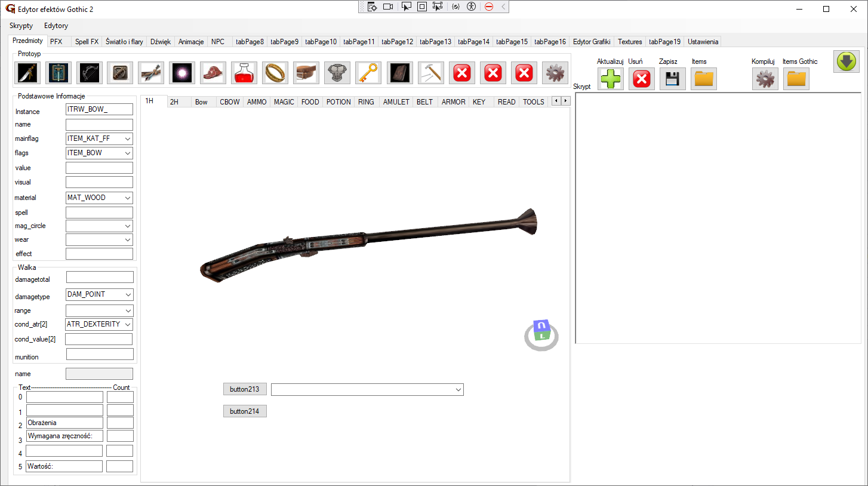The height and width of the screenshot is (486, 868).
Task: Click the Instance input field
Action: [x=99, y=110]
